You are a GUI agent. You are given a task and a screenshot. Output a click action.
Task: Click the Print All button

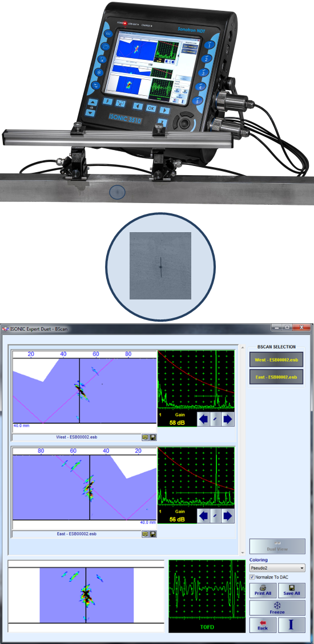pyautogui.click(x=262, y=590)
